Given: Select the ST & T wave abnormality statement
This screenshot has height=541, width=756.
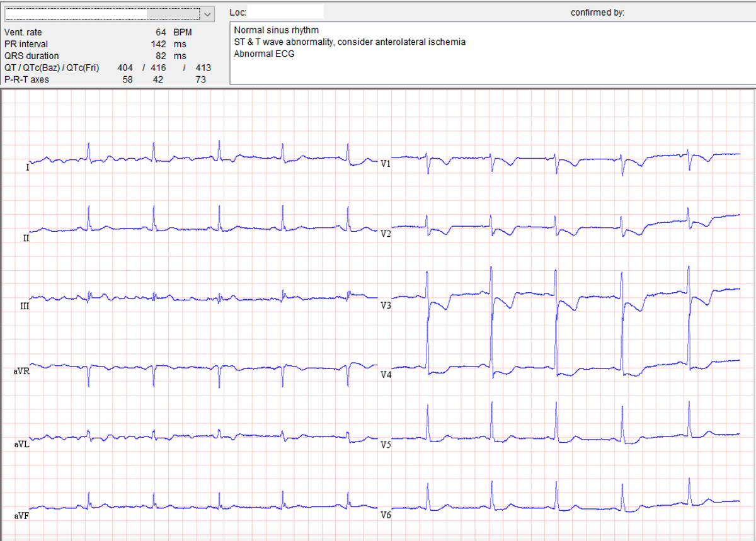Looking at the screenshot, I should 350,42.
